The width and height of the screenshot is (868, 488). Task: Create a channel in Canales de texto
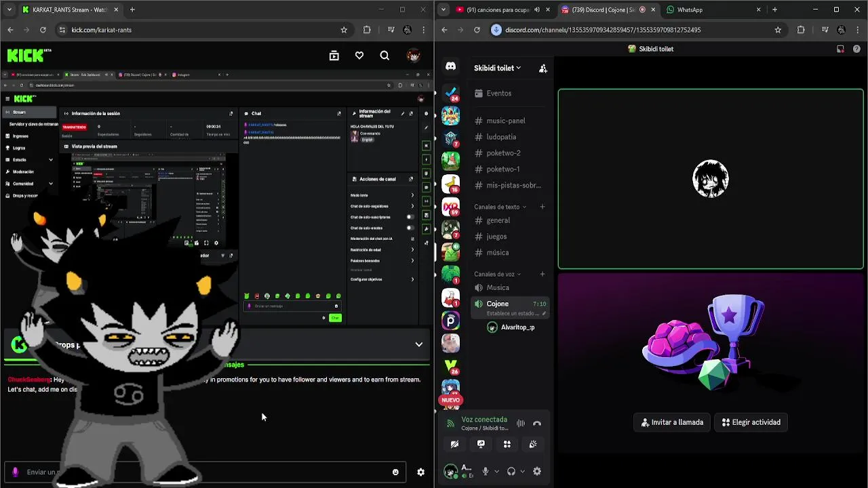pyautogui.click(x=542, y=207)
